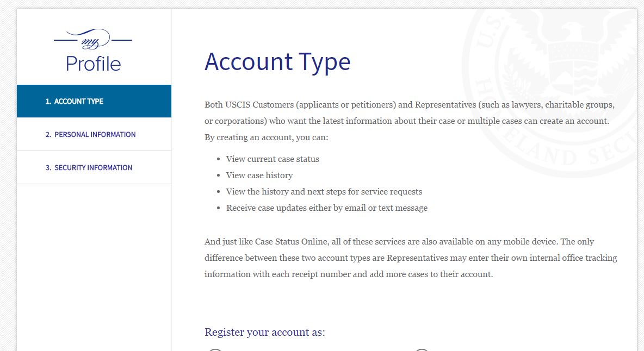Click the number 3 beside Security Information
The height and width of the screenshot is (351, 644).
pyautogui.click(x=48, y=168)
